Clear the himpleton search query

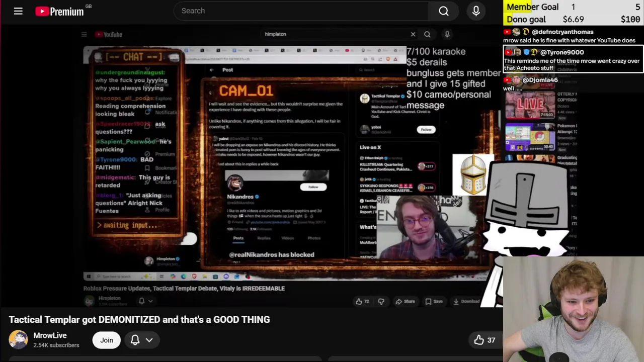click(x=413, y=34)
